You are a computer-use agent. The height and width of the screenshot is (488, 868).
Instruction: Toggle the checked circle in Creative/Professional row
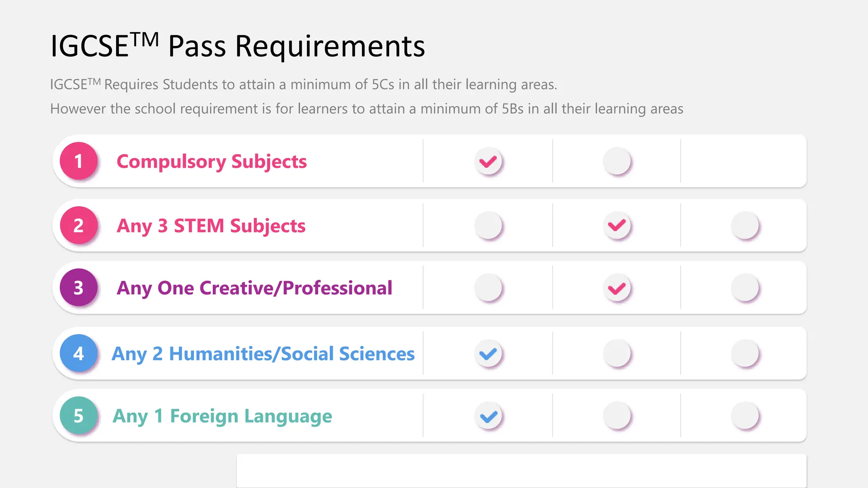pyautogui.click(x=617, y=288)
